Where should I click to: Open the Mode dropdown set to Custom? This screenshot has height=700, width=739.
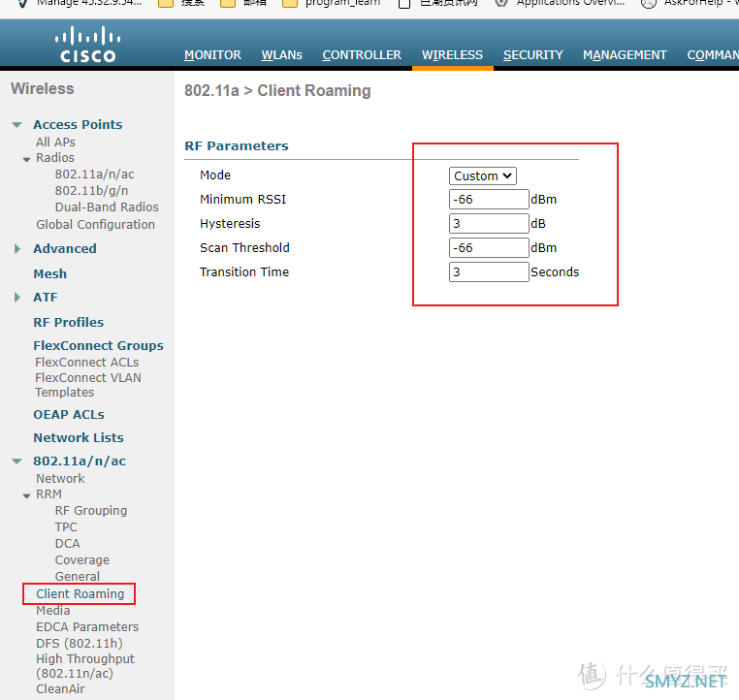pos(483,175)
